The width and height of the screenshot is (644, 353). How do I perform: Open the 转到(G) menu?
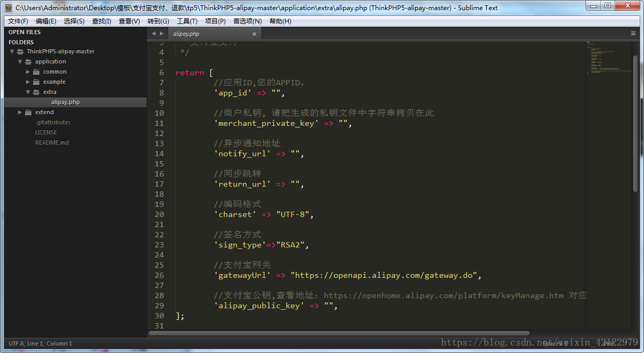[x=158, y=21]
